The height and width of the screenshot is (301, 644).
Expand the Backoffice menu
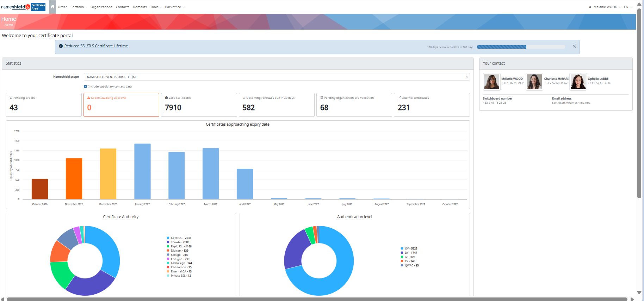coord(174,7)
